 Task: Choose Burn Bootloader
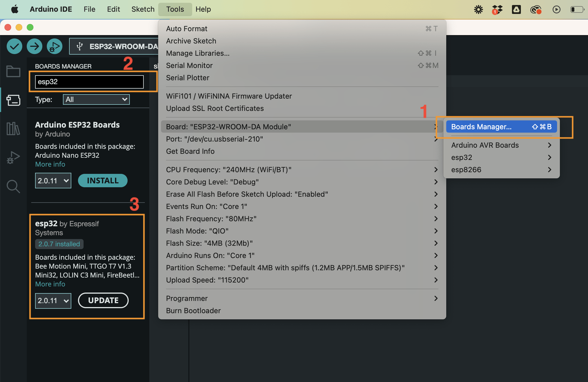click(302, 311)
